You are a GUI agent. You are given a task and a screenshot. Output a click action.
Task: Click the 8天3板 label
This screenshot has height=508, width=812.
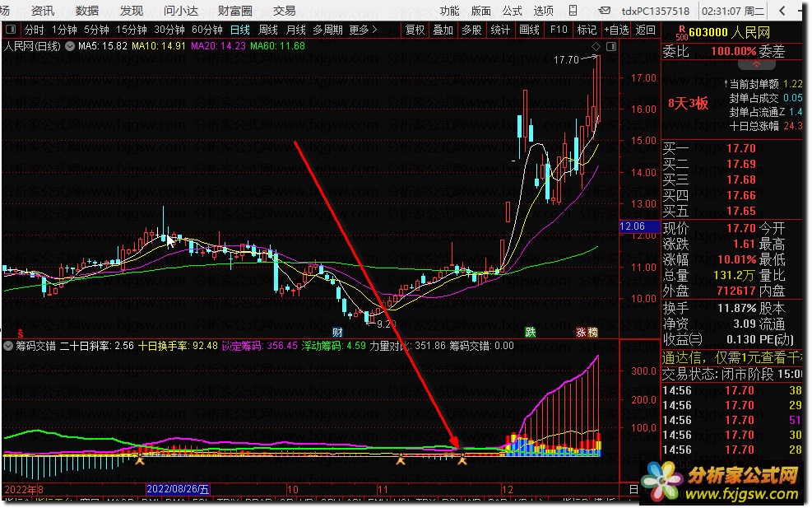[688, 103]
